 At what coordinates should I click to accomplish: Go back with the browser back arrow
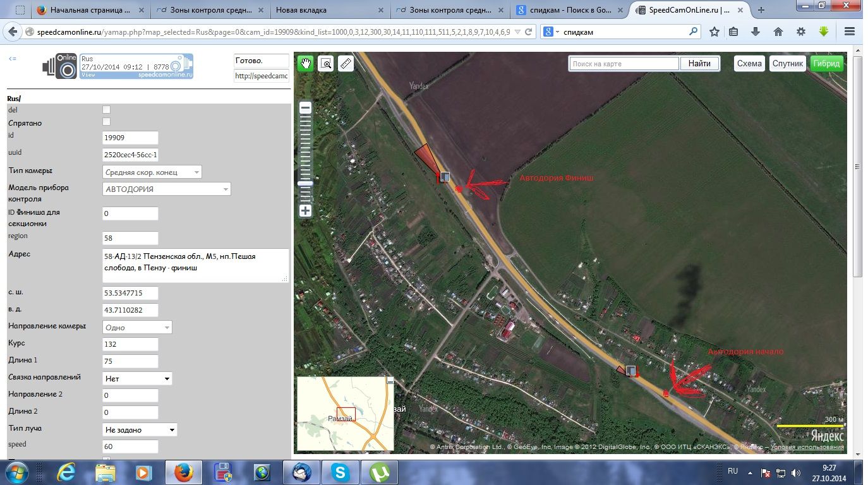14,32
